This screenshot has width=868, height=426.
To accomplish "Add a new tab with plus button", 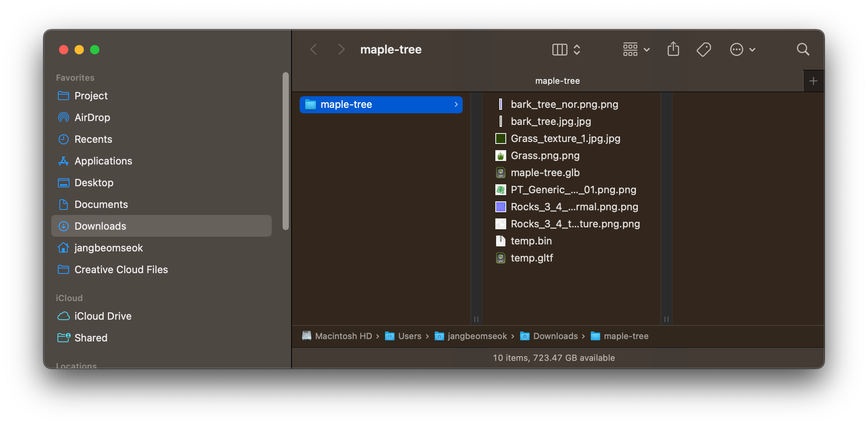I will [x=813, y=81].
